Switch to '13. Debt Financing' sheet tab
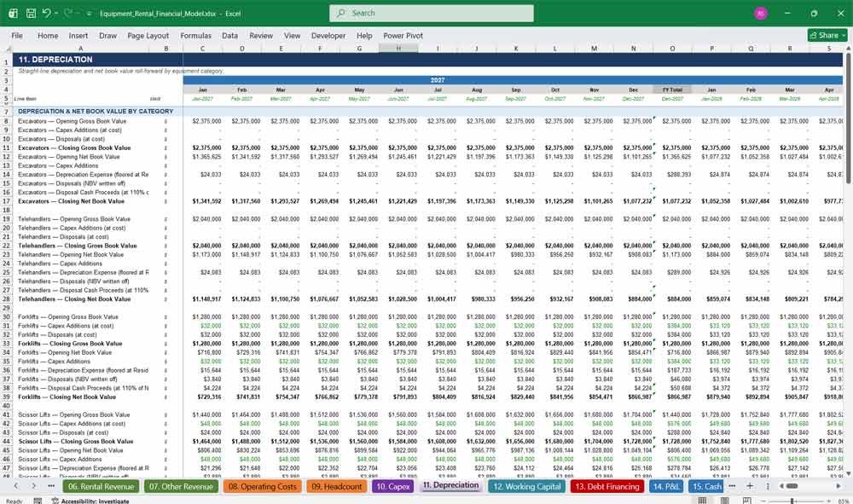Screen dimensions: 853x504 [x=607, y=487]
